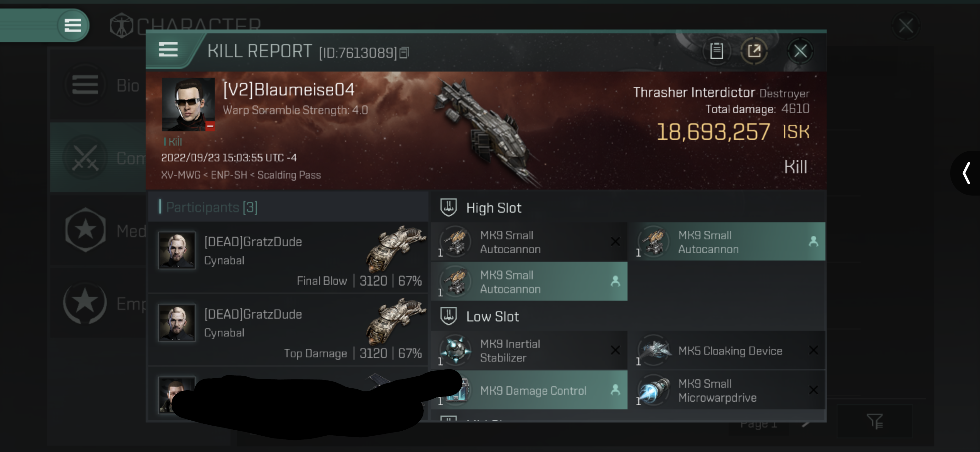Click the Participants section shield/combat icon
The height and width of the screenshot is (452, 980).
(449, 207)
